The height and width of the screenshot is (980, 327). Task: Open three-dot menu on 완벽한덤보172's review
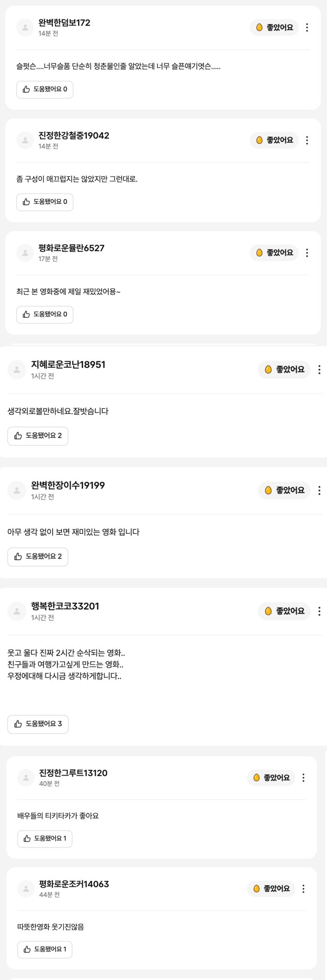pos(307,28)
